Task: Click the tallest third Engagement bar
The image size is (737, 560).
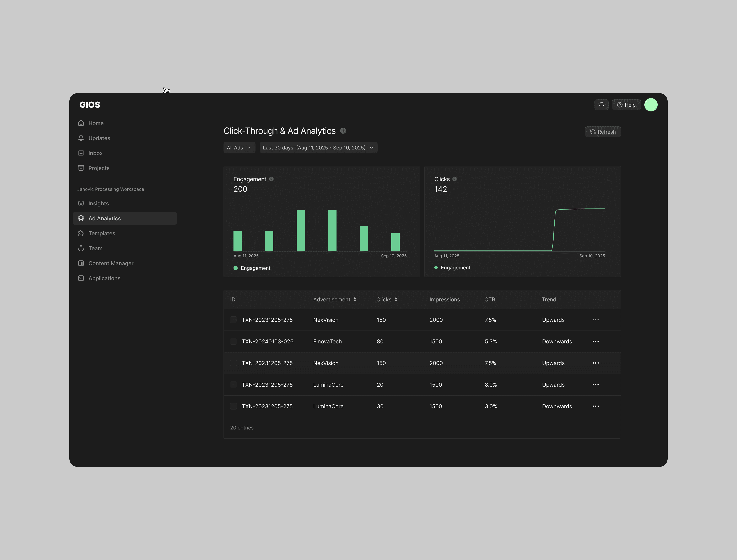Action: click(x=301, y=230)
